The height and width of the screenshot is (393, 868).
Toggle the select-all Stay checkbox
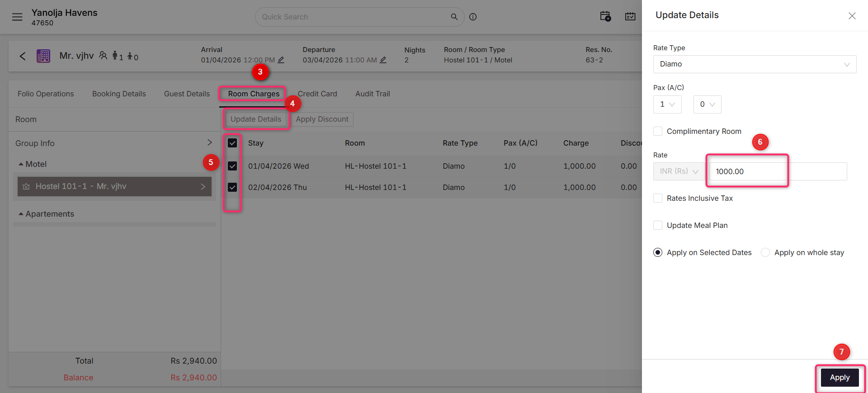232,143
